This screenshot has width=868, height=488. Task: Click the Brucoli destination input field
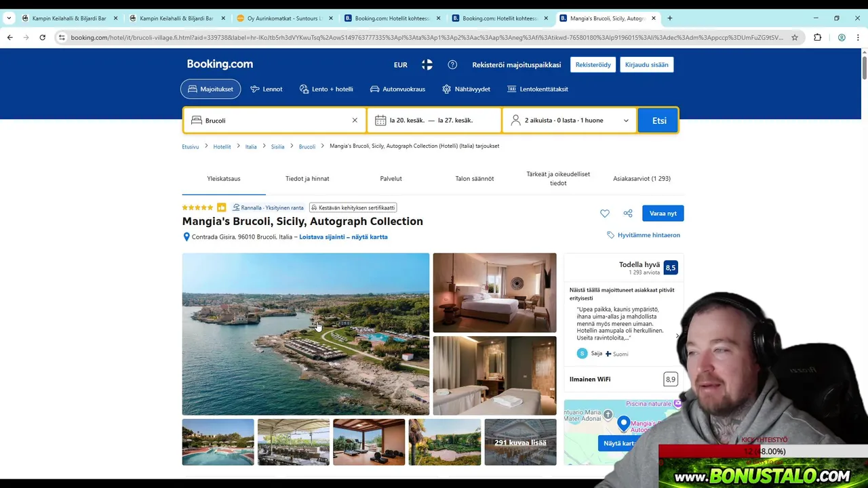[275, 121]
